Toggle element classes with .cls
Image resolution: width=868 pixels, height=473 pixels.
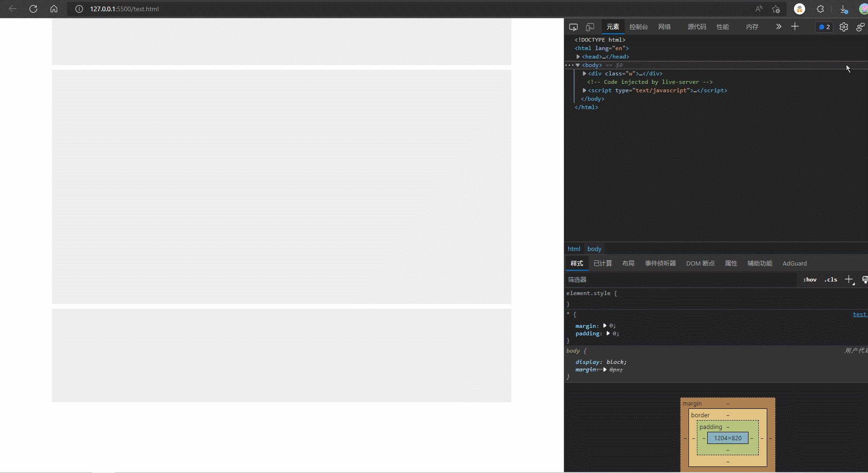tap(831, 280)
